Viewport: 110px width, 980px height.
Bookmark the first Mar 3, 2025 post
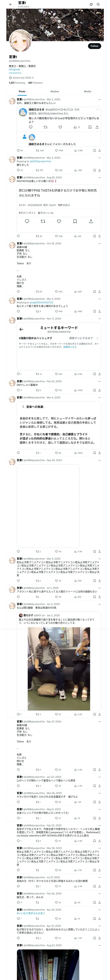click(95, 150)
